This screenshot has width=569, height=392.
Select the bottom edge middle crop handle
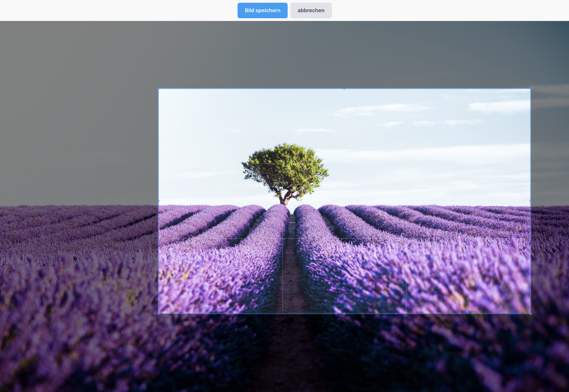point(344,313)
